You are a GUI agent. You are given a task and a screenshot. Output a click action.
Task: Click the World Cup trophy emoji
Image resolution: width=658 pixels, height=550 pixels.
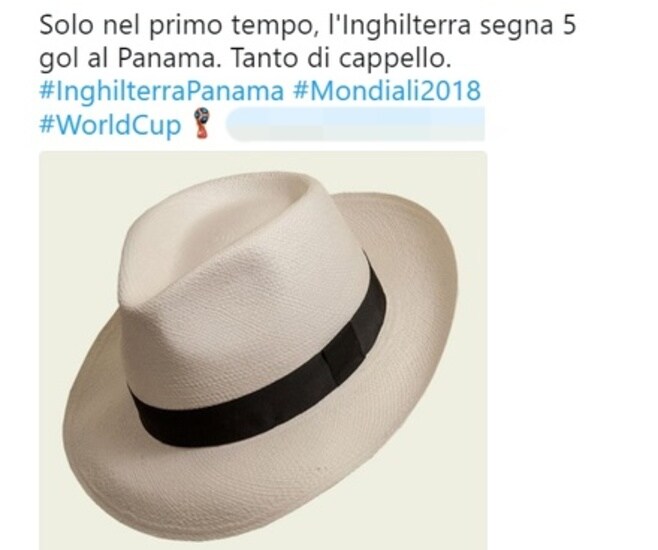(202, 123)
